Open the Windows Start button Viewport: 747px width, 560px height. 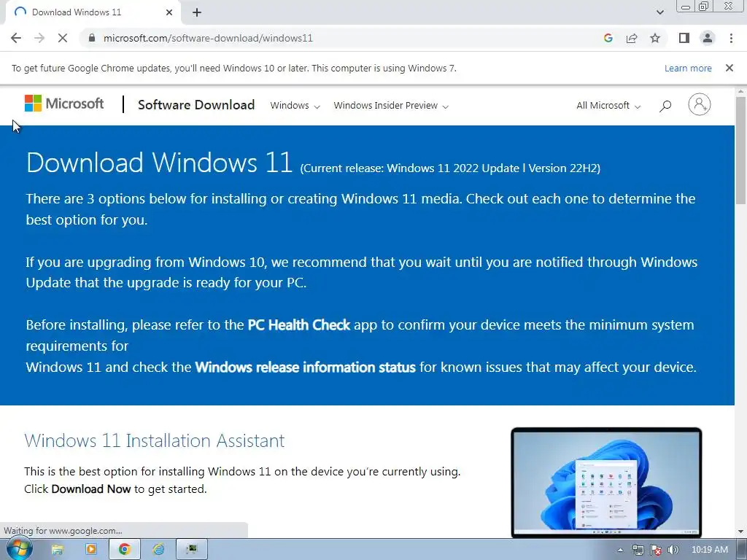[x=19, y=549]
